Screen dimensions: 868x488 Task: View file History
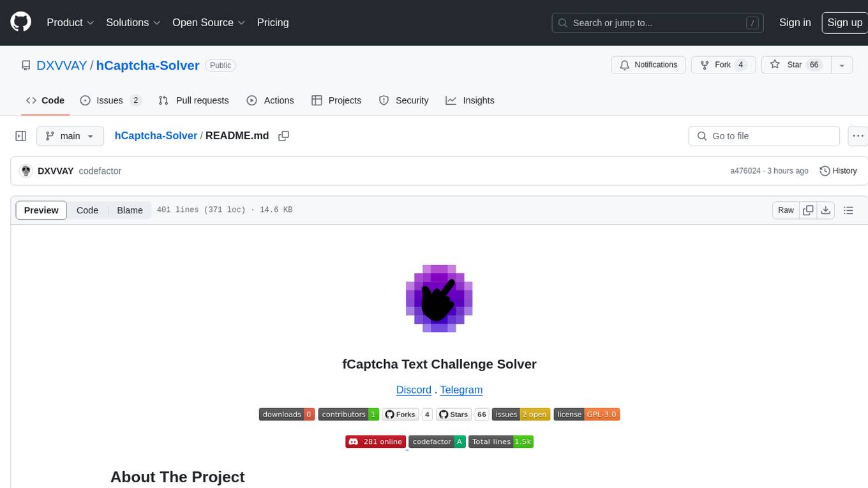coord(838,171)
